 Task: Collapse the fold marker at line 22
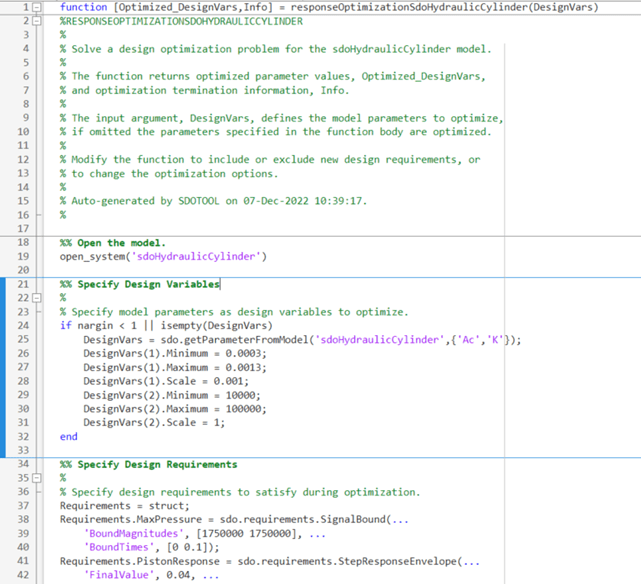[37, 298]
